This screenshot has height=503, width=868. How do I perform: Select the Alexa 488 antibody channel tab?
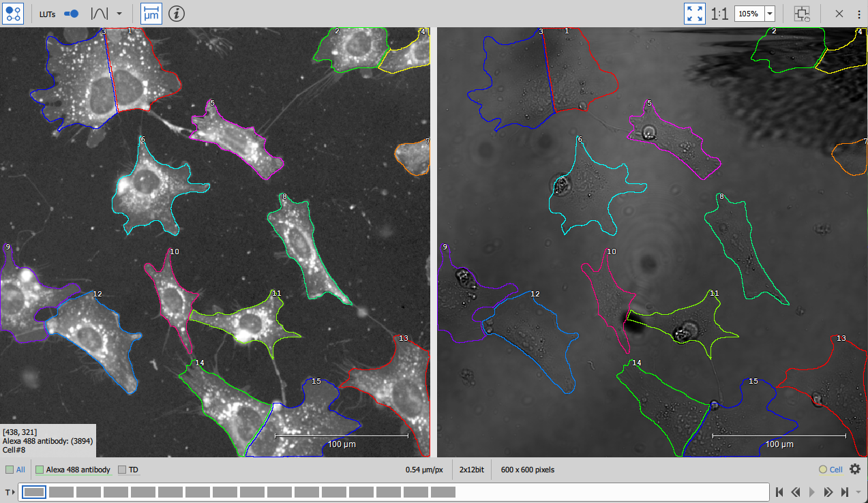click(73, 470)
